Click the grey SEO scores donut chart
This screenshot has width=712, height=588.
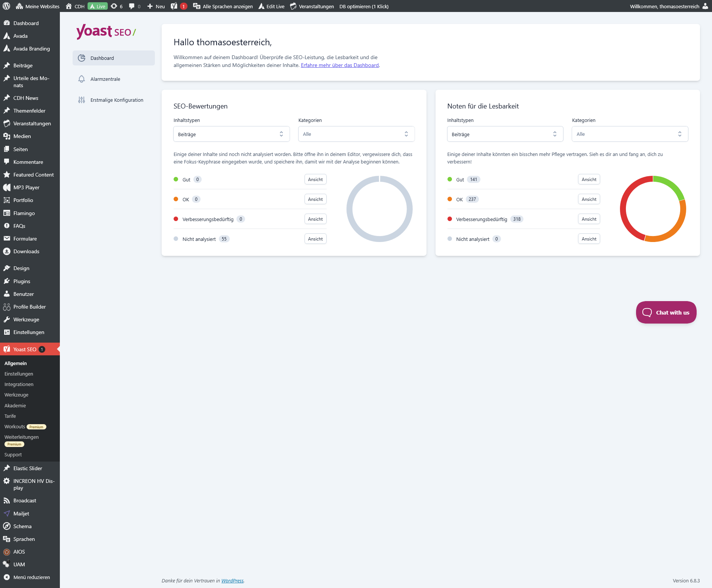pos(379,209)
